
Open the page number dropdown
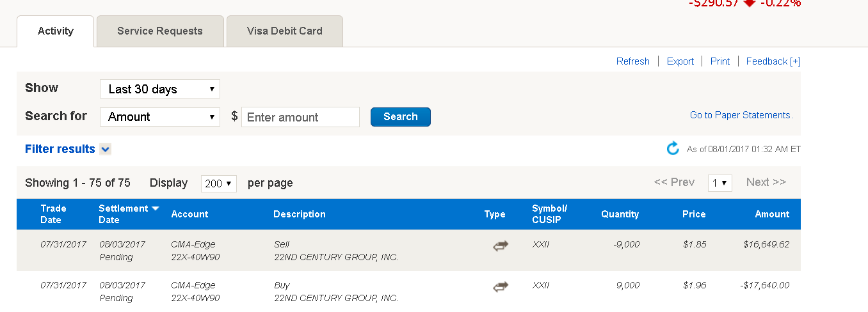(x=719, y=183)
